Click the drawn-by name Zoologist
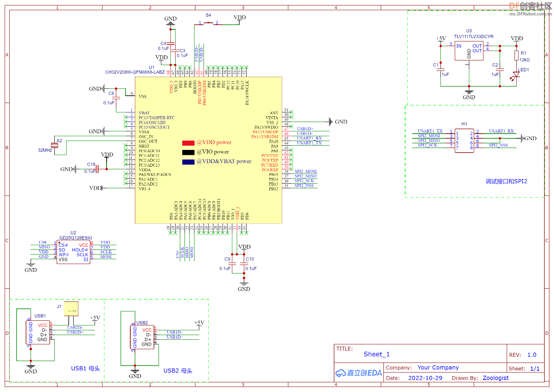Image resolution: width=554 pixels, height=392 pixels. [x=495, y=378]
